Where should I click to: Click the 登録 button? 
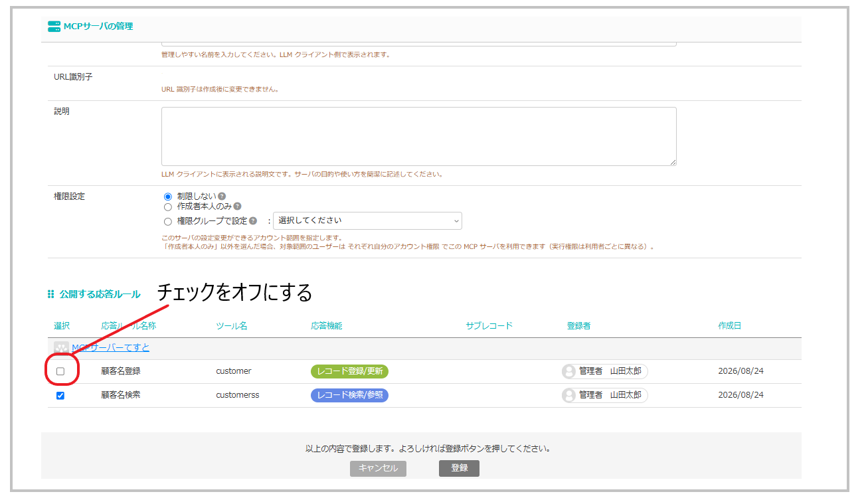(x=459, y=468)
